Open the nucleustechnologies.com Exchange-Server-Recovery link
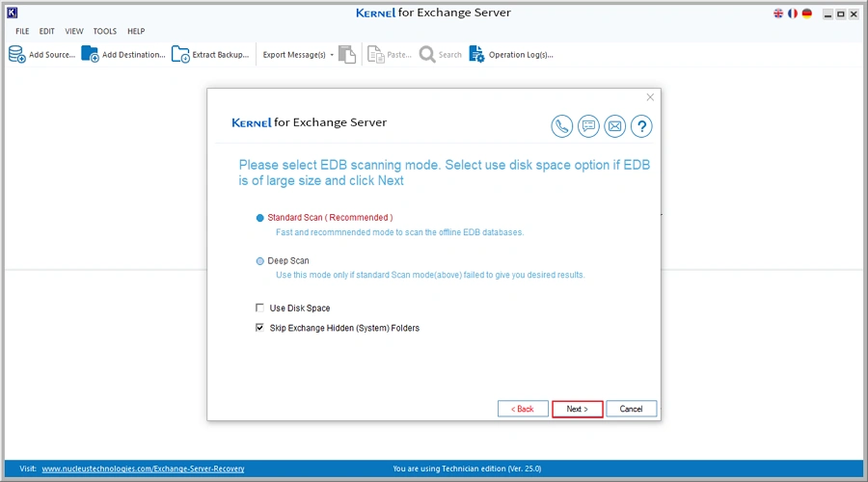Image resolution: width=868 pixels, height=482 pixels. click(143, 469)
